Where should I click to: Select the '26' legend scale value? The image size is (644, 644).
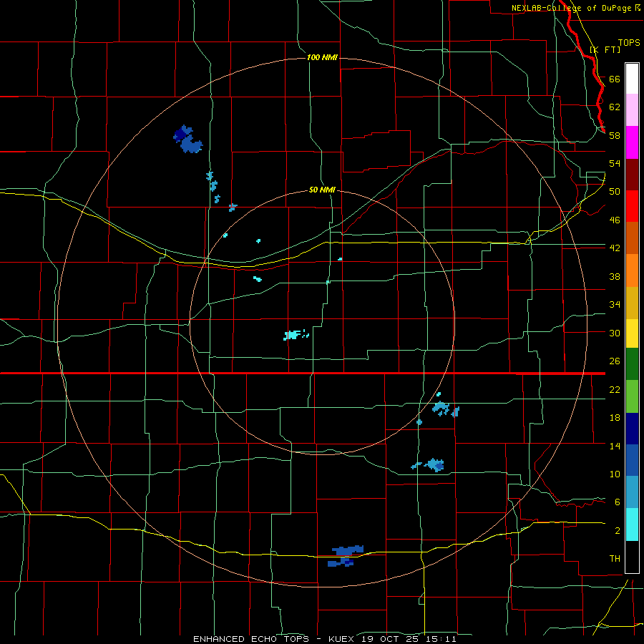click(615, 361)
